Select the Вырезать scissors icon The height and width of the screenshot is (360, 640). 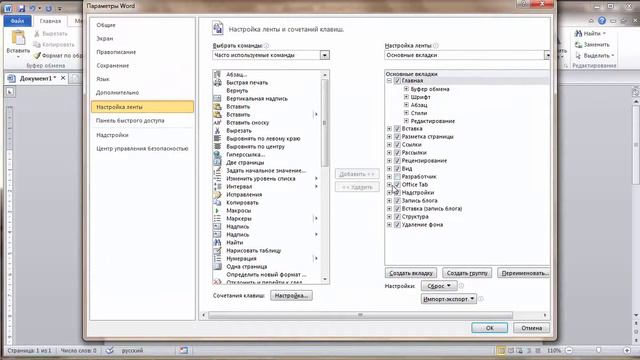217,131
